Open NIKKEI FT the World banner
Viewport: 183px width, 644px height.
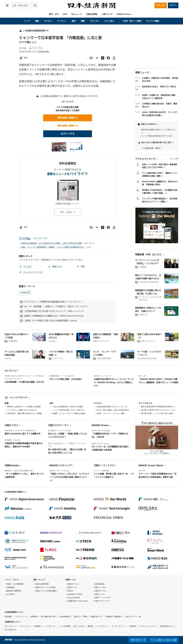[157, 225]
